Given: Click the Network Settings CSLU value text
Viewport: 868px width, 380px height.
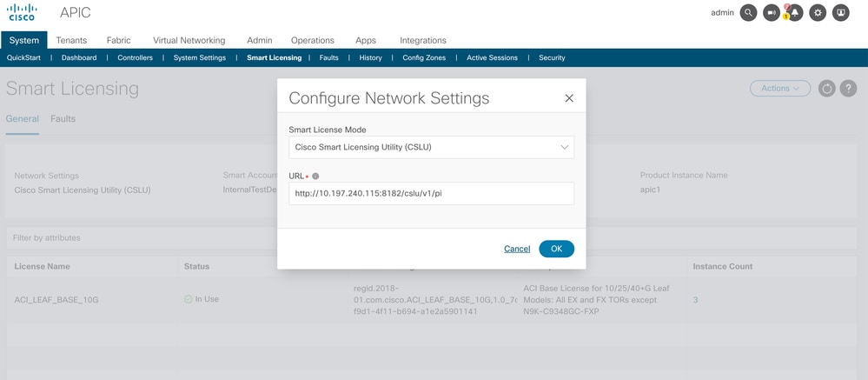Looking at the screenshot, I should coord(83,190).
